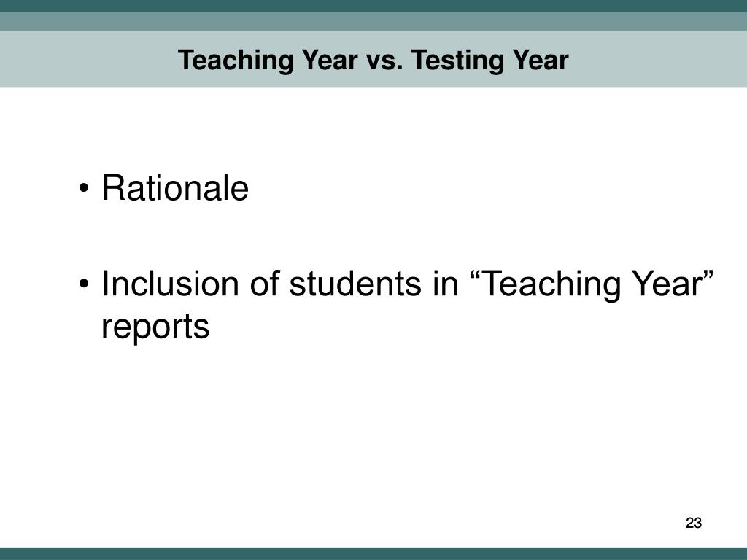Select the 'Rationale' bullet text

tap(175, 187)
